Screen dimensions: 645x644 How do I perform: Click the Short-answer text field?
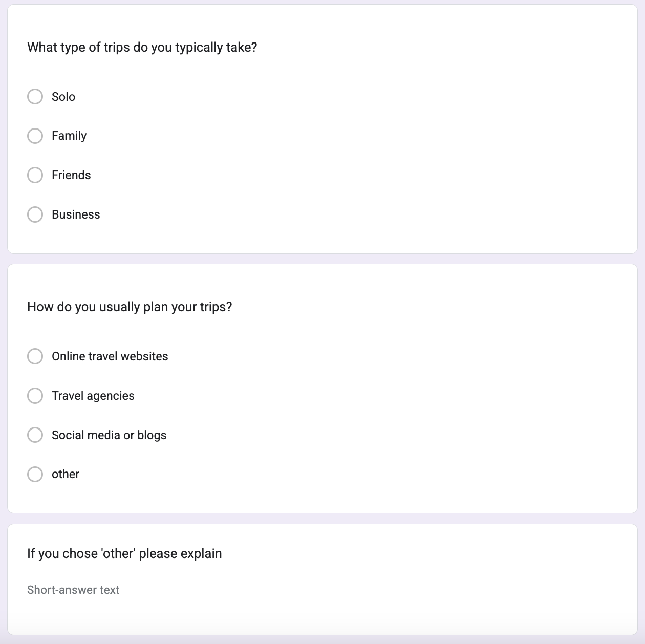pyautogui.click(x=174, y=590)
